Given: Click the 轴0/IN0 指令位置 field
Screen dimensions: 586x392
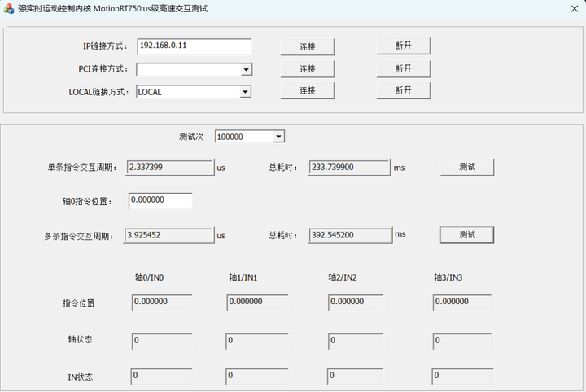Looking at the screenshot, I should 162,302.
